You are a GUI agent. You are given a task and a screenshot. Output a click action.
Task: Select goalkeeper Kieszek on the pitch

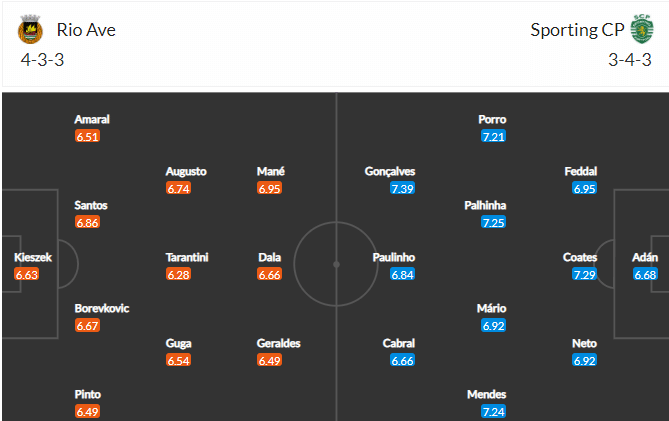click(x=33, y=257)
